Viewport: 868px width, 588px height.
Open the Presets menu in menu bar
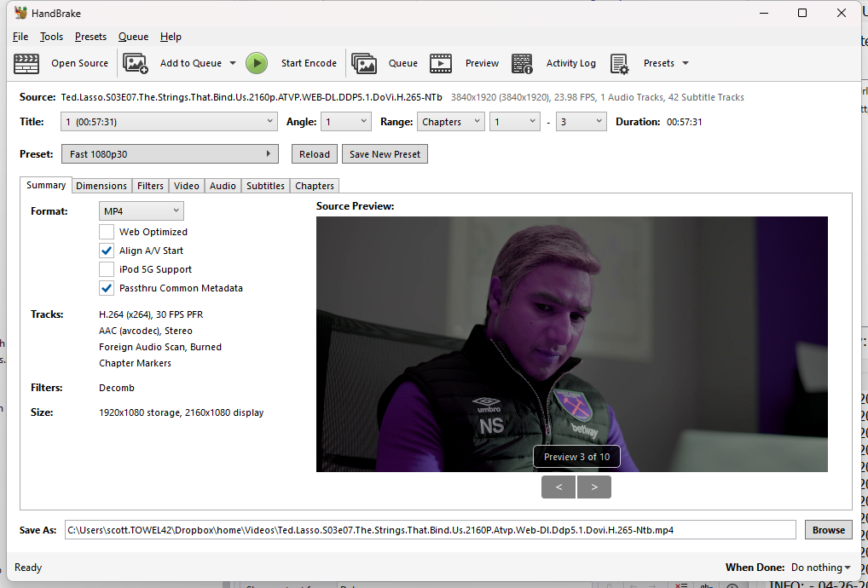tap(90, 37)
